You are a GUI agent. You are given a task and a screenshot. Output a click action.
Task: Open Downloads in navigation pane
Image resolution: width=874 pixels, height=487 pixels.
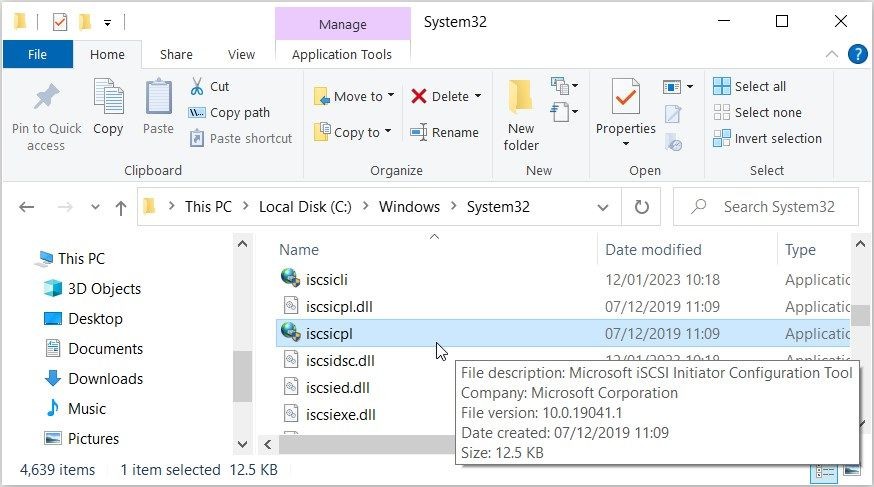click(x=94, y=379)
